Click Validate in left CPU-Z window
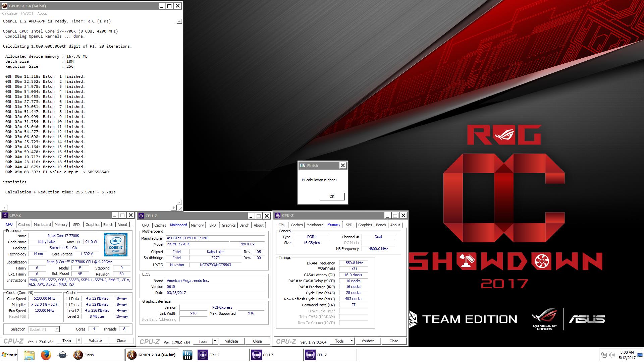644x362 pixels. (x=95, y=341)
